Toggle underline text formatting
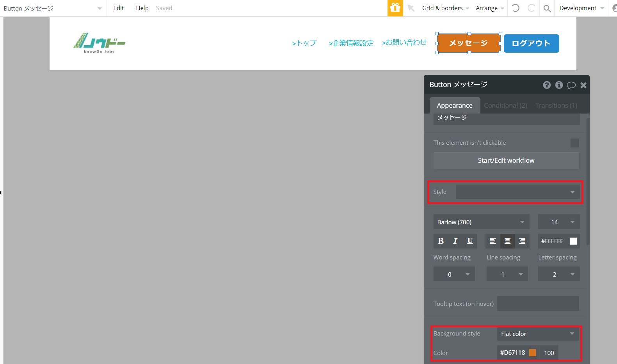This screenshot has height=364, width=617. [470, 241]
